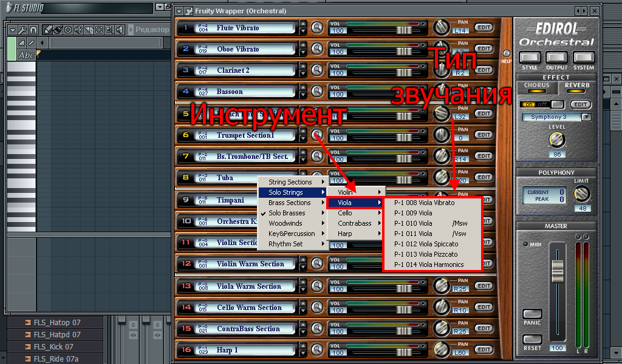Expand the Brass Sections submenu
The image size is (622, 364).
(292, 203)
